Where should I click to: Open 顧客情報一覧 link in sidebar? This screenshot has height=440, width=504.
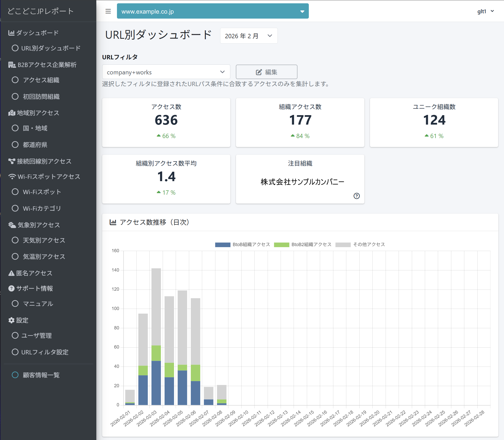click(41, 375)
